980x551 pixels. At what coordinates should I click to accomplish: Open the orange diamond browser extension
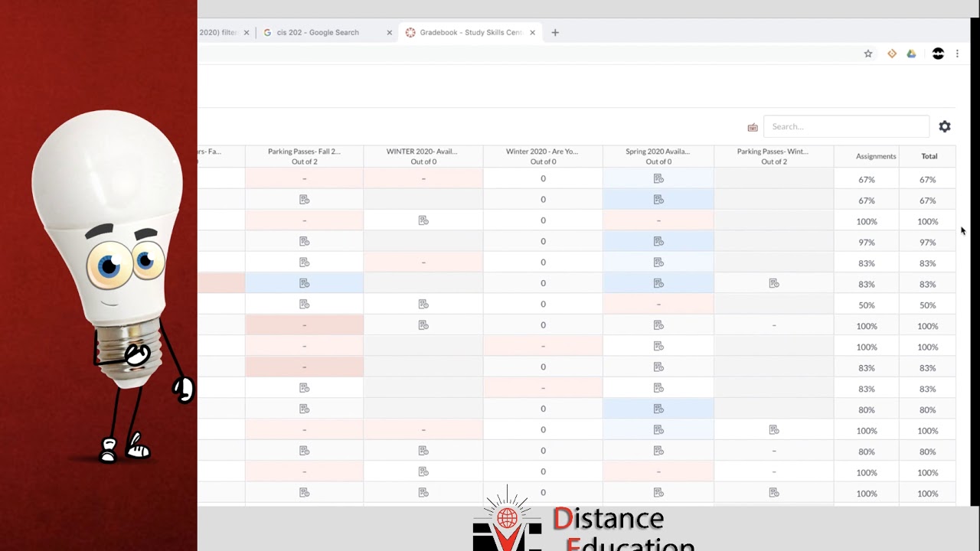(892, 54)
